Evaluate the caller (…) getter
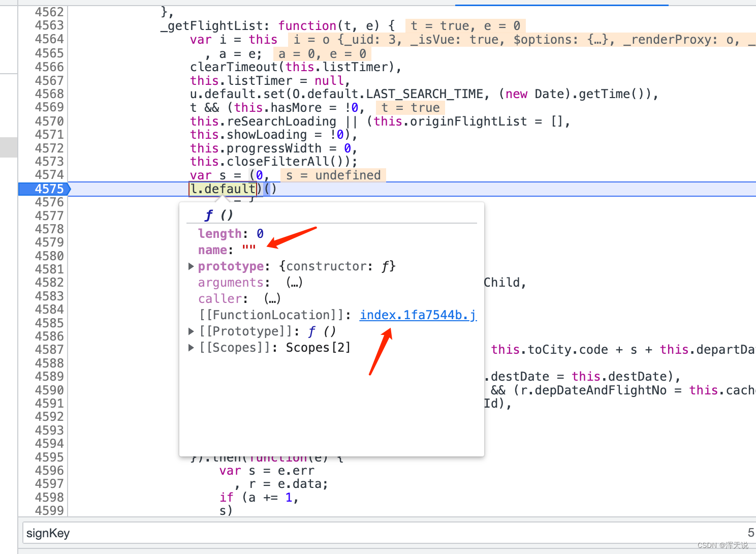The width and height of the screenshot is (756, 554). tap(272, 299)
